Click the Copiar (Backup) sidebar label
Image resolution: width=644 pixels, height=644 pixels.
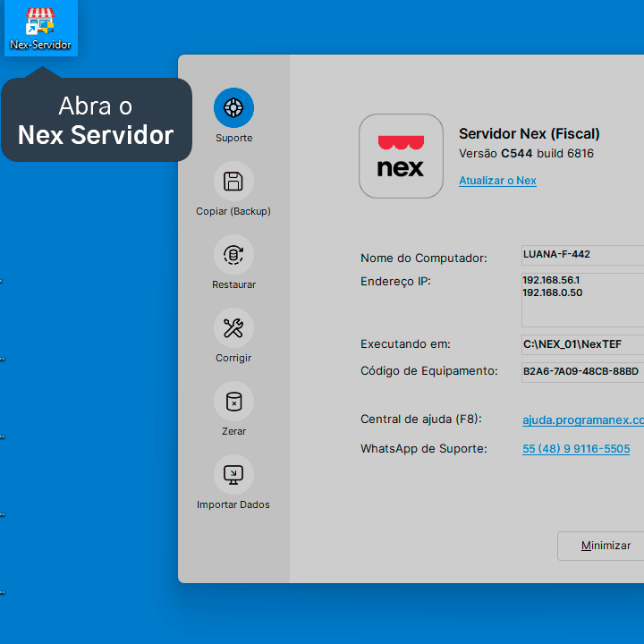(x=233, y=211)
